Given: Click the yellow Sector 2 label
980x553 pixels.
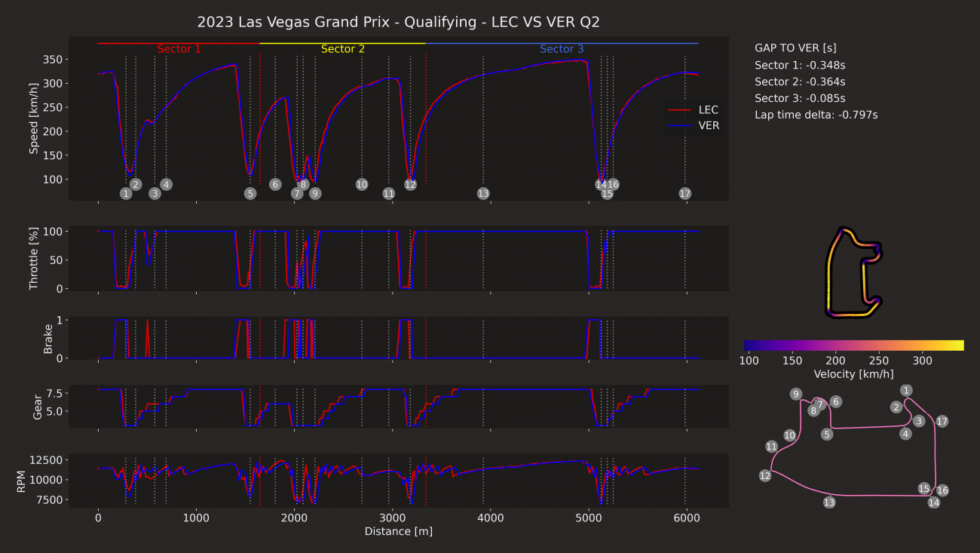Looking at the screenshot, I should [x=343, y=49].
